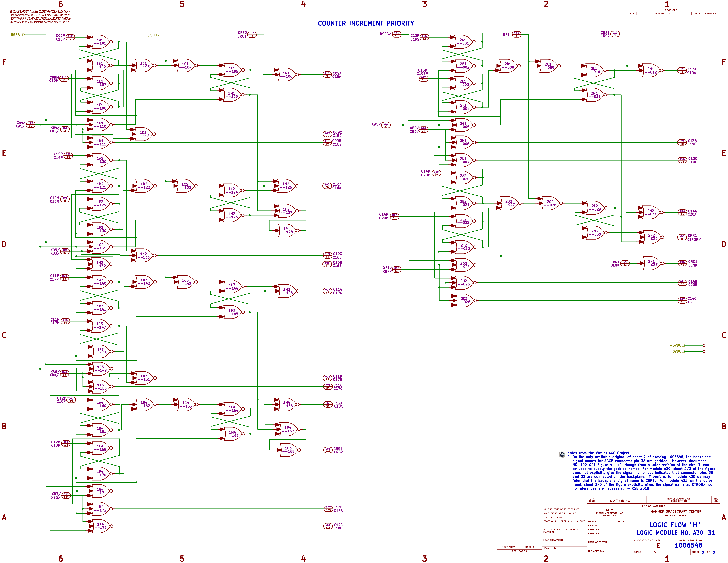Viewport: 728px width, 563px height.
Task: Select the Notes from the Virtual AGC Project heading
Action: pos(599,453)
